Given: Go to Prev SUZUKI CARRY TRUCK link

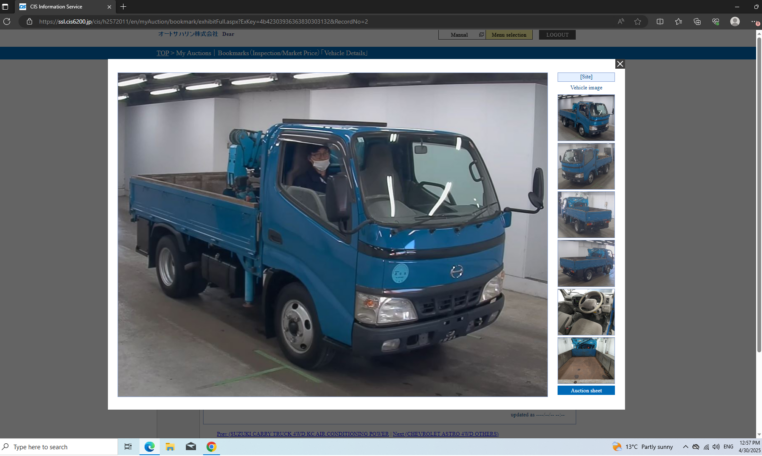Looking at the screenshot, I should click(303, 434).
